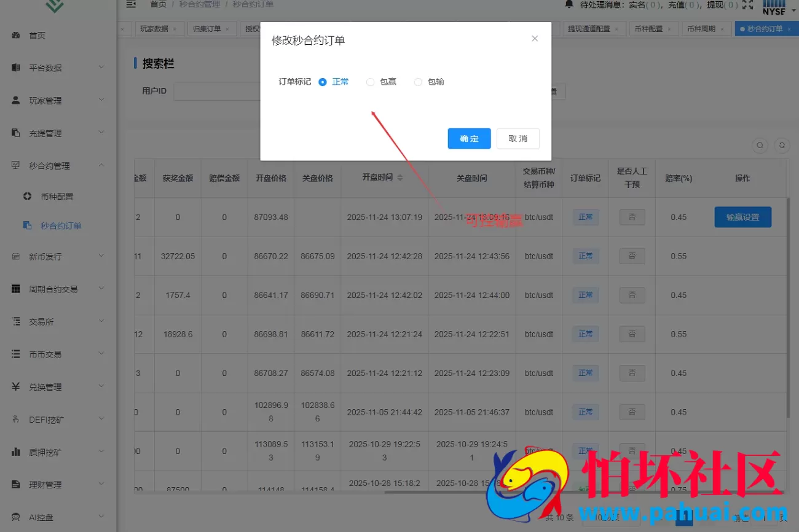Click the 平台数据 sidebar icon
Screen dimensions: 799x532
click(16, 68)
